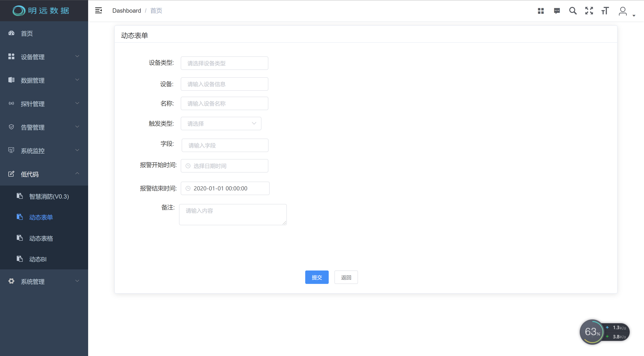Image resolution: width=644 pixels, height=356 pixels.
Task: Open the 触发类型 dropdown
Action: coord(221,124)
